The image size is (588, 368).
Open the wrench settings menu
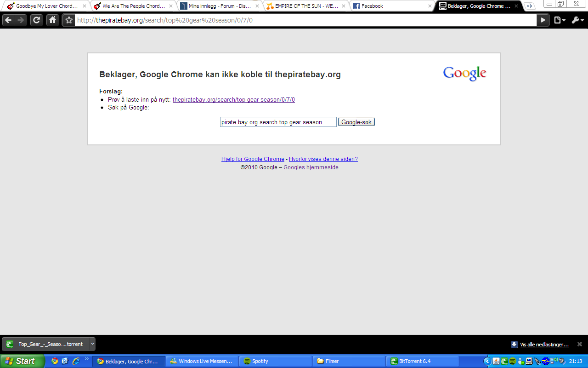tap(577, 20)
